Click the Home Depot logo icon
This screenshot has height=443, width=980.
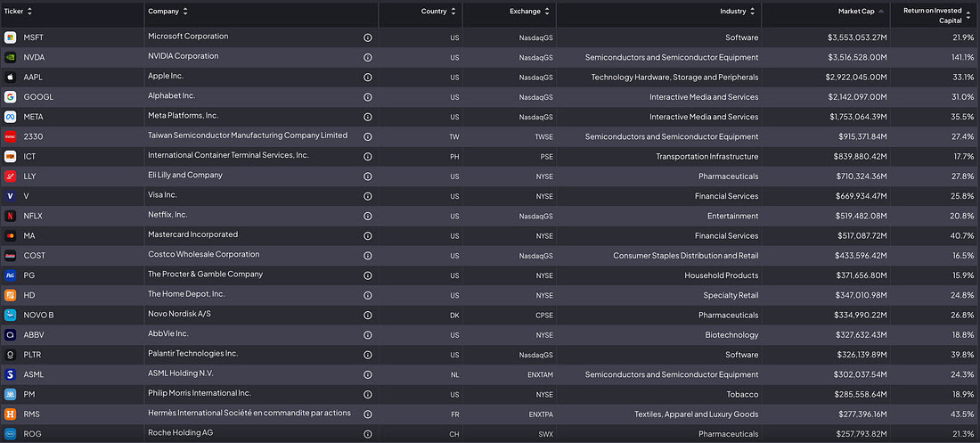point(10,295)
